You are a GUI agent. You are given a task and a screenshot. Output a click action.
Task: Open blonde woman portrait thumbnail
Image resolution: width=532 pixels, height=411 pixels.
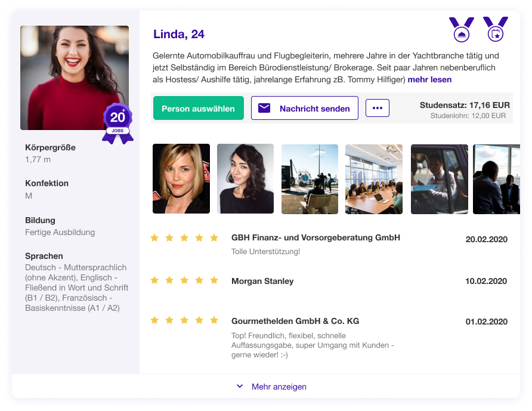click(x=181, y=179)
